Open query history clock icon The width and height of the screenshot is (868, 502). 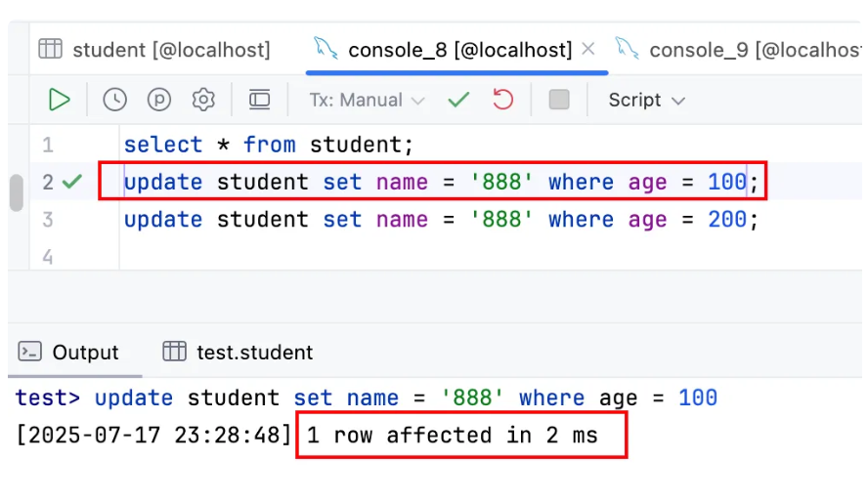click(114, 100)
